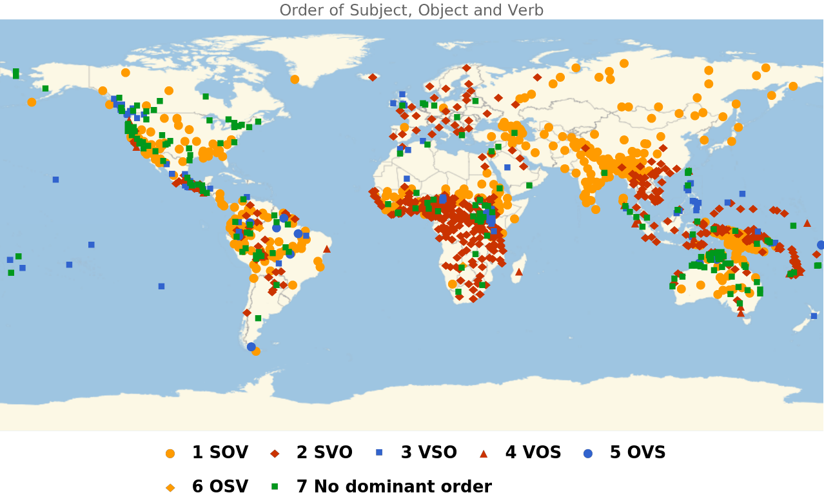The image size is (824, 504).
Task: Select blue circle at South America's southern tip
Action: click(251, 347)
